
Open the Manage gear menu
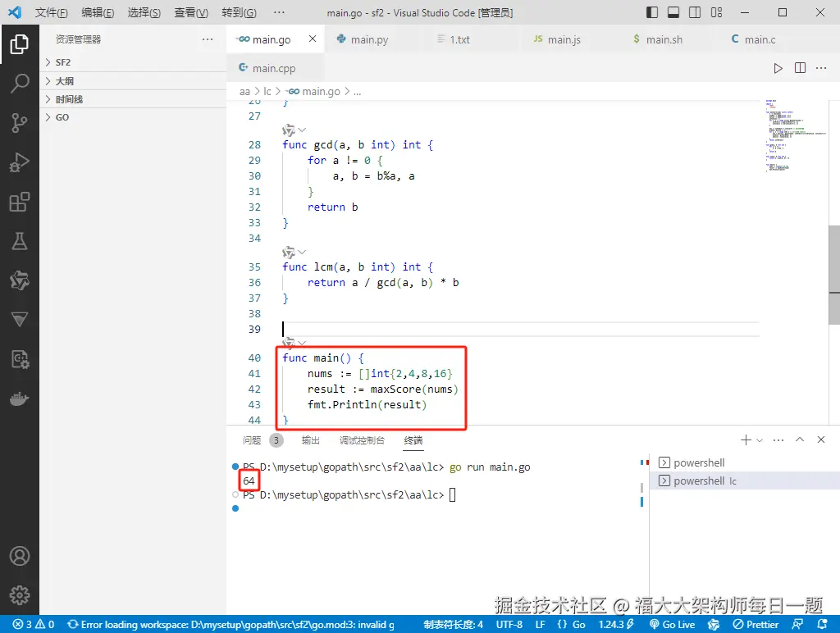point(20,595)
